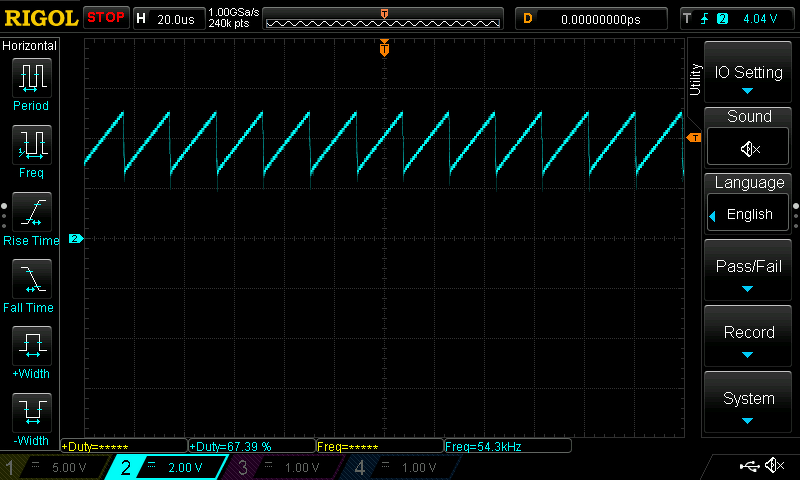Select channel 2 label at 2.00 V

167,467
